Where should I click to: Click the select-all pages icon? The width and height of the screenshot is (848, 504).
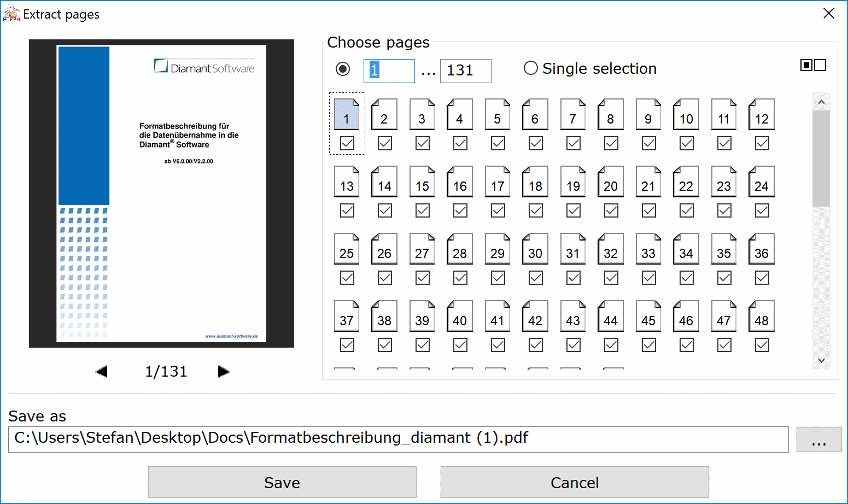click(x=806, y=65)
